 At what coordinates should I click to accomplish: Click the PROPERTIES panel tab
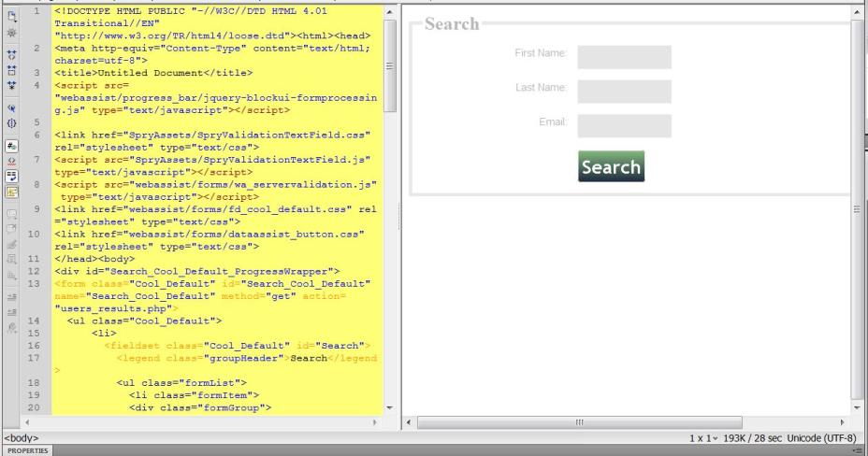pyautogui.click(x=28, y=450)
